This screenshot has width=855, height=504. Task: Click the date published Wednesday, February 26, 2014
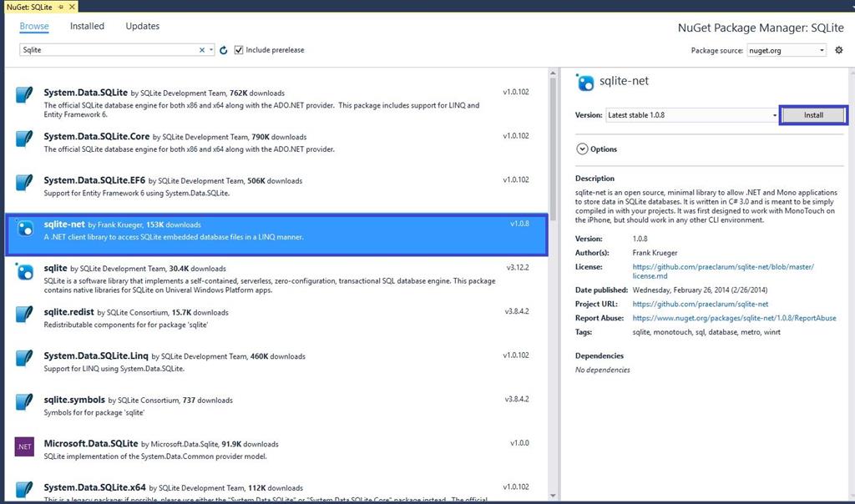click(x=700, y=290)
